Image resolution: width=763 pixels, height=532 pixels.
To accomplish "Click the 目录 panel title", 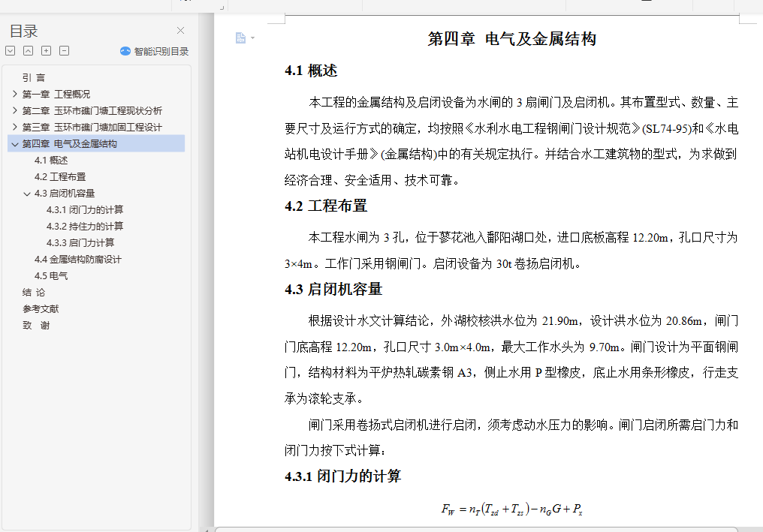I will 23,31.
